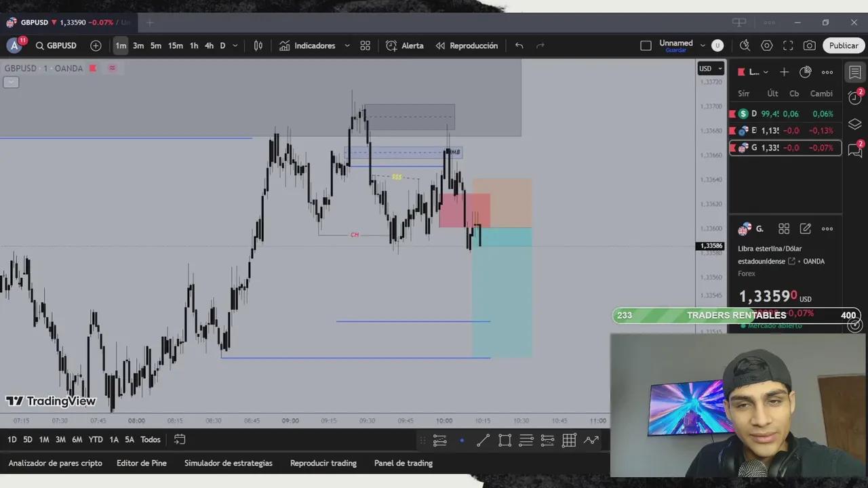The image size is (868, 488).
Task: Open the Indicadores panel
Action: [x=307, y=45]
